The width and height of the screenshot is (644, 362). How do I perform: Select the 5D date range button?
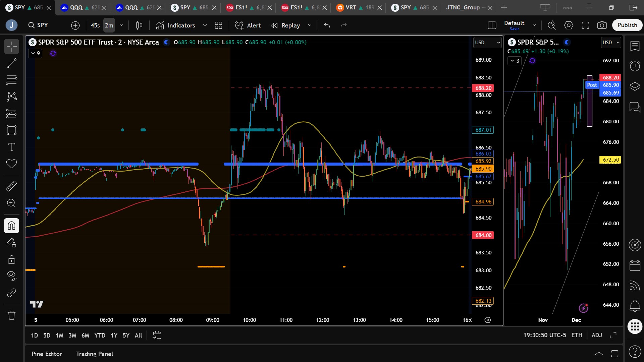[47, 335]
